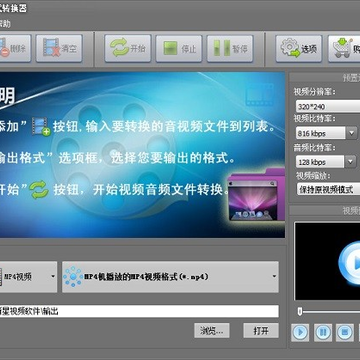
Task: Open the MP4视频 format category dropdown
Action: [x=28, y=277]
